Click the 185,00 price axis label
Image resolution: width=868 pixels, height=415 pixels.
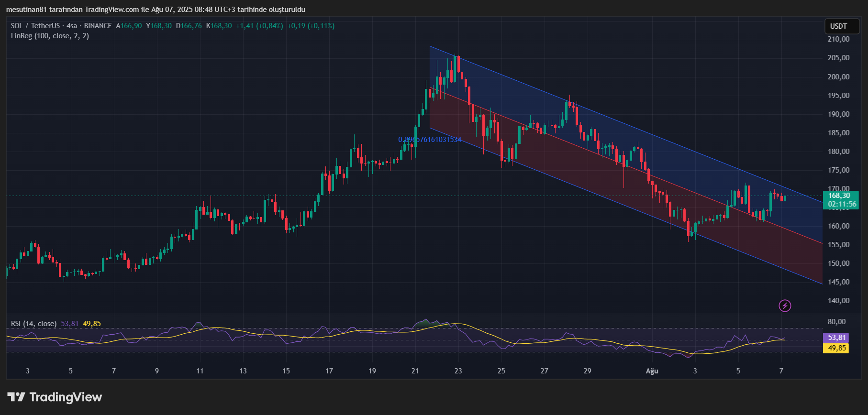(838, 133)
